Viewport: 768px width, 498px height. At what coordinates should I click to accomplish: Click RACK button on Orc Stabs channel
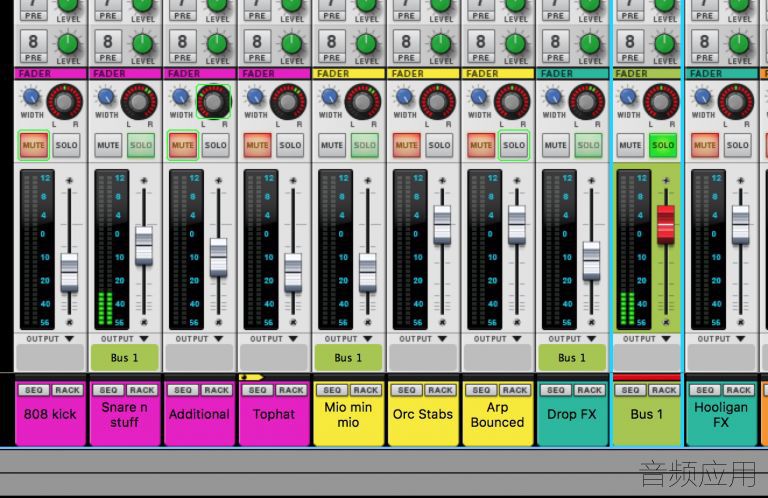[x=440, y=390]
